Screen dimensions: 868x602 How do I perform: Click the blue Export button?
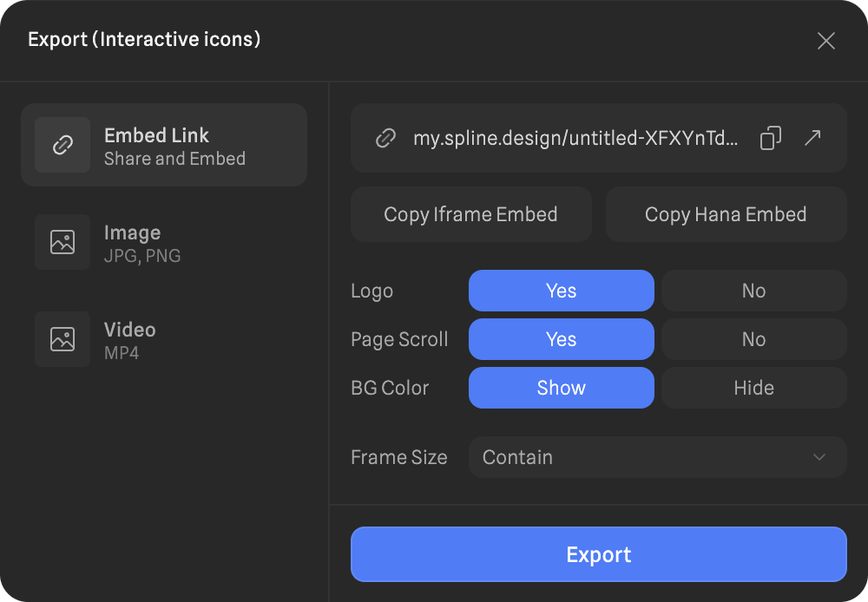[598, 554]
